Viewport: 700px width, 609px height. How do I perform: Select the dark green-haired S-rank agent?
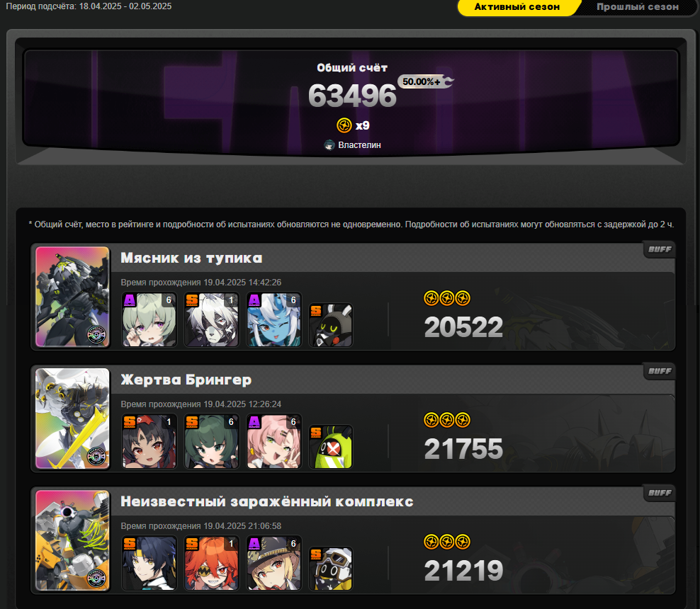coord(212,441)
